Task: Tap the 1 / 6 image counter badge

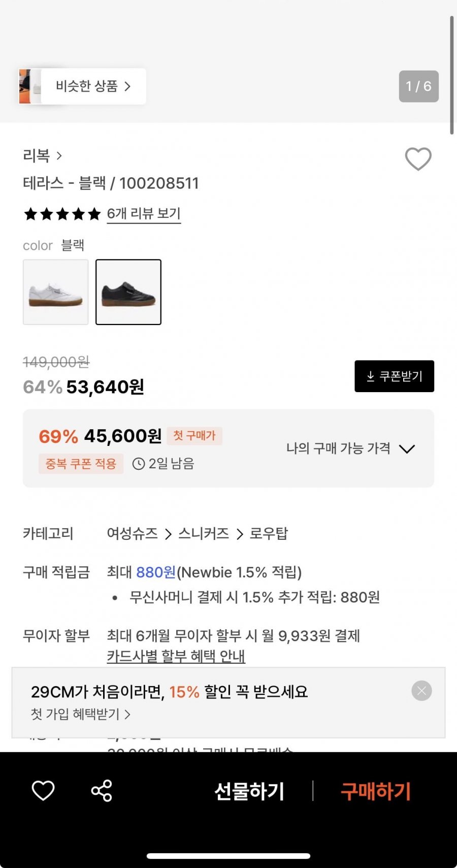Action: pyautogui.click(x=418, y=86)
